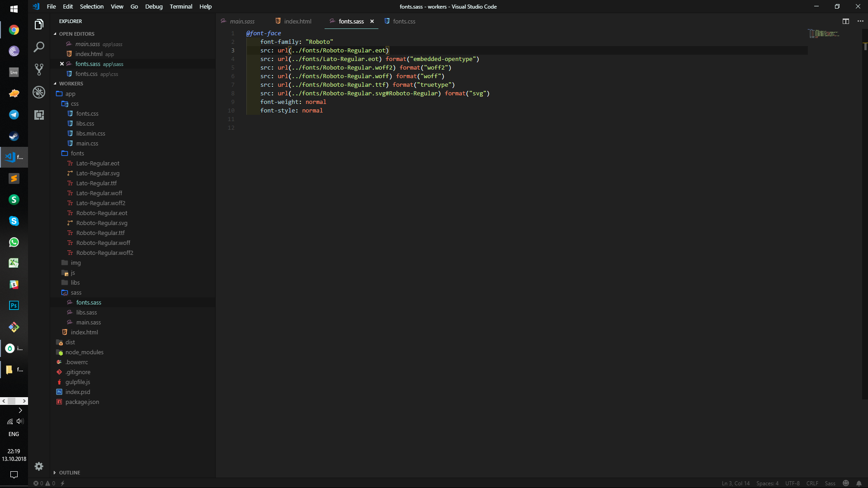
Task: Open the Terminal menu
Action: tap(181, 6)
